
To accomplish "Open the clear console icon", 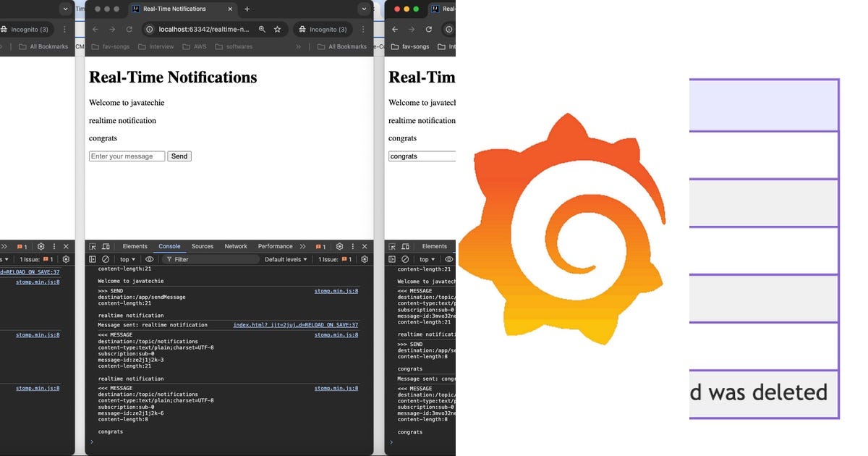I will [x=106, y=258].
